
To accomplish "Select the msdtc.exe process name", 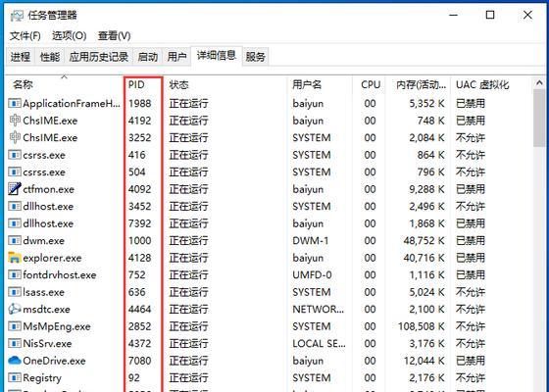I will pos(47,310).
